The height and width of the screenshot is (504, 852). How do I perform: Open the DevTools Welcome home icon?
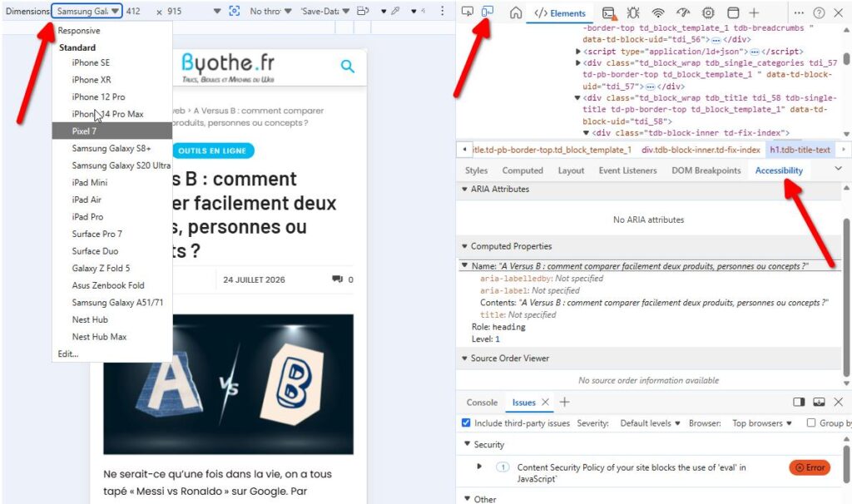tap(515, 12)
